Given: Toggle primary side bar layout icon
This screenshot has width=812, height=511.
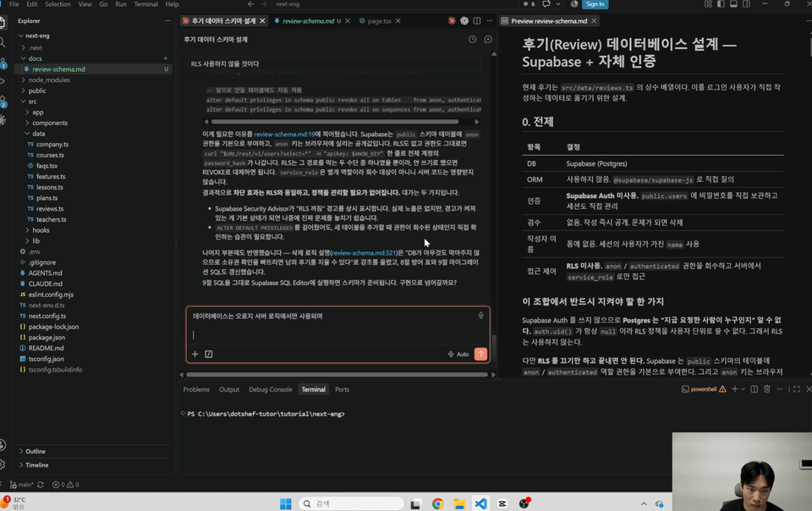Looking at the screenshot, I should pyautogui.click(x=721, y=4).
